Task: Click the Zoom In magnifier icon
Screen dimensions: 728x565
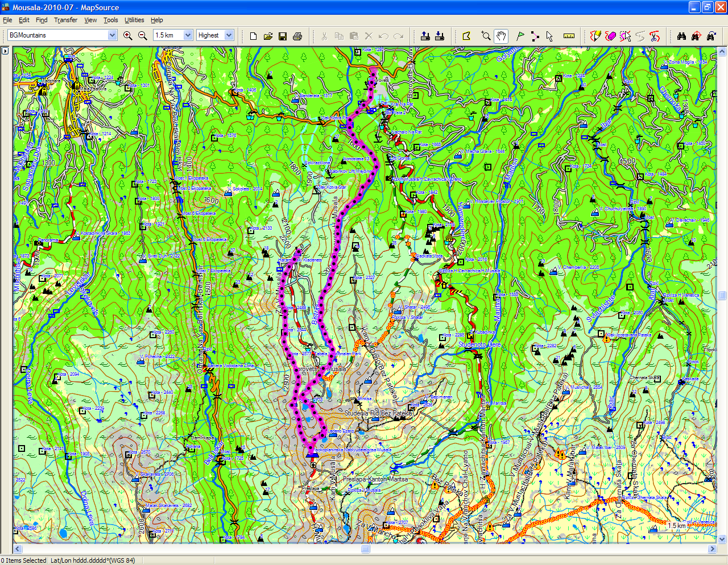Action: pyautogui.click(x=128, y=35)
